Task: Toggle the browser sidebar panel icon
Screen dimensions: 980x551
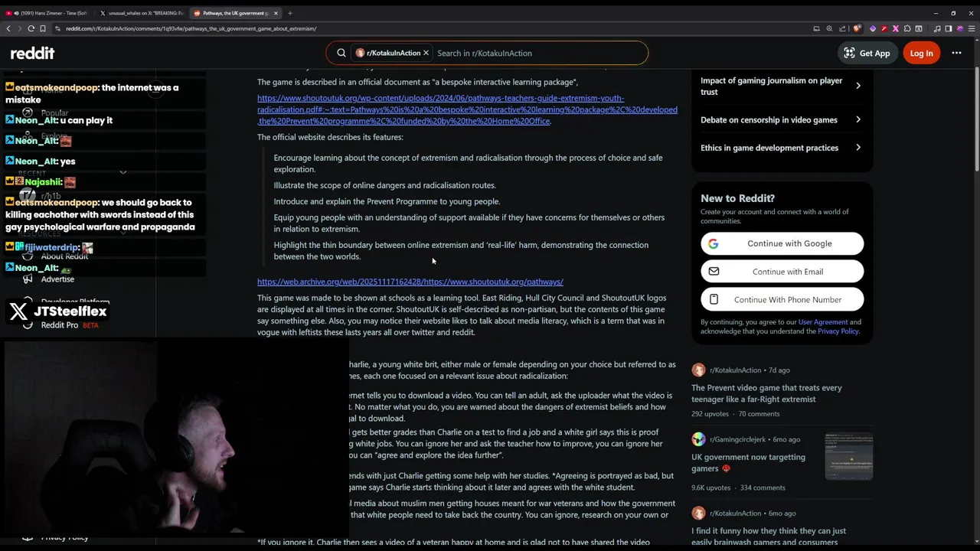Action: [948, 28]
